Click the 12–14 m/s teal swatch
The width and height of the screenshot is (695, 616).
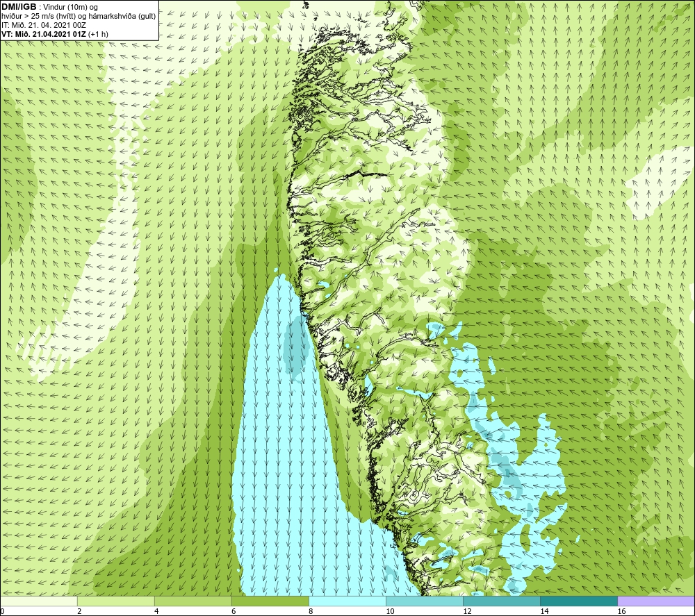click(501, 601)
